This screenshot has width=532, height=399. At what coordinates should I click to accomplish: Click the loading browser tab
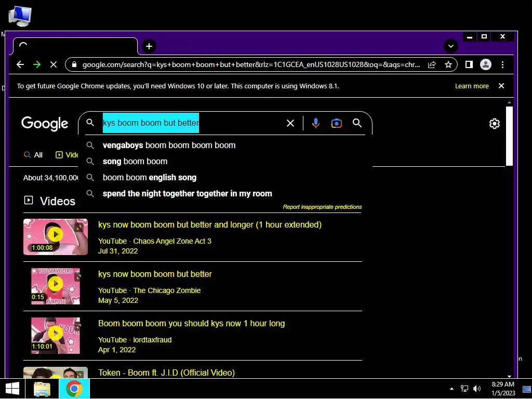tap(75, 46)
